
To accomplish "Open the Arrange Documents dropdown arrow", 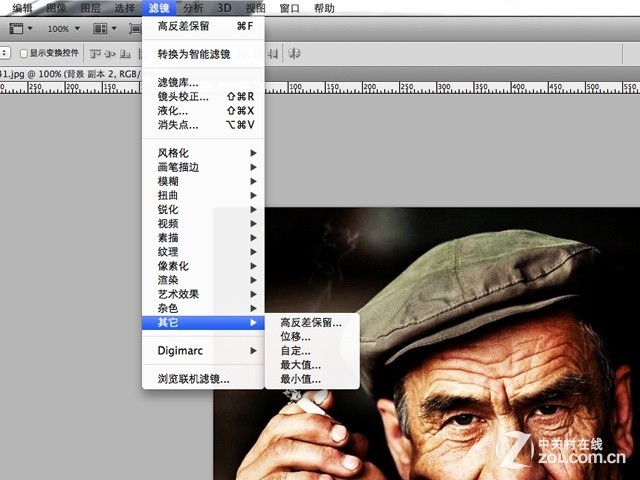I will (x=114, y=29).
